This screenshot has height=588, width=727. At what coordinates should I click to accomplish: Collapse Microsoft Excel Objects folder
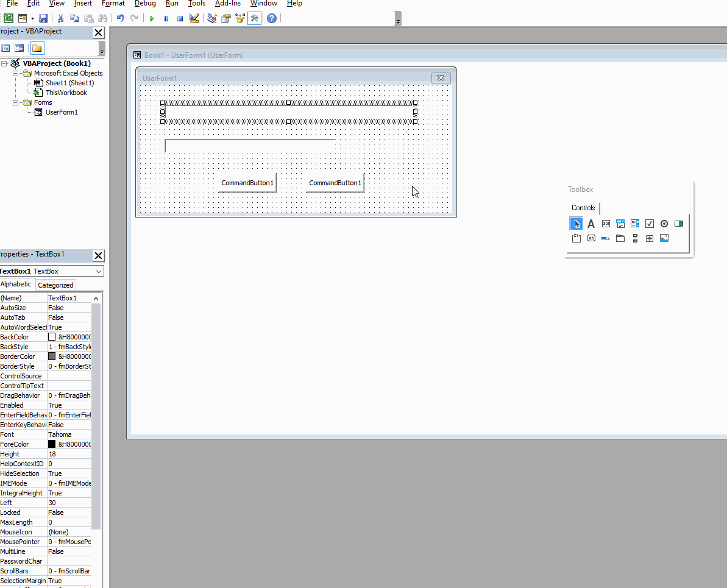coord(15,73)
